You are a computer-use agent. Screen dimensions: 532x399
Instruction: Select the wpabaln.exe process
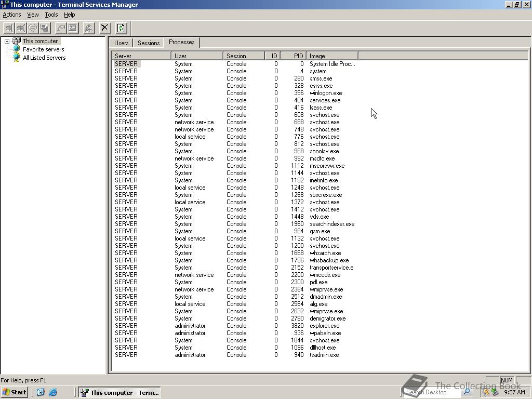[235, 333]
